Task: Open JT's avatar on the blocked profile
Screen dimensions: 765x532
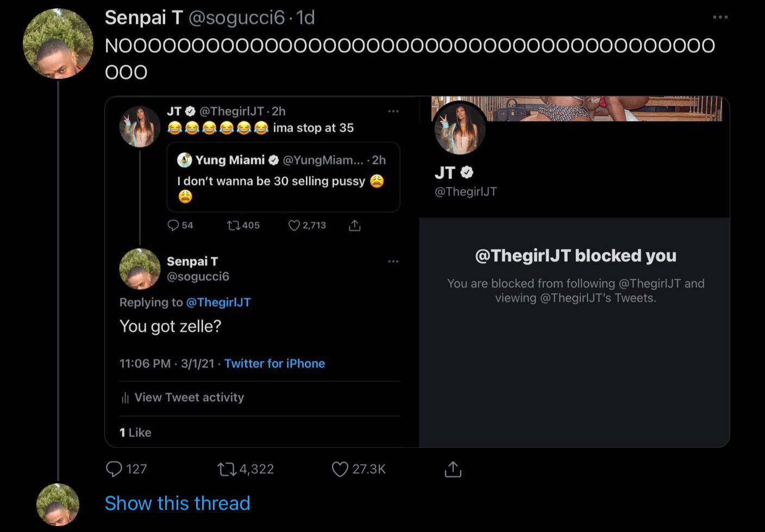Action: pyautogui.click(x=460, y=128)
